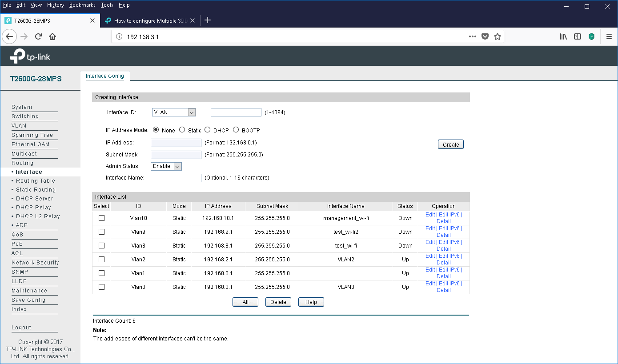Click the All button below the list
Screen dimensions: 618x364
pos(245,302)
